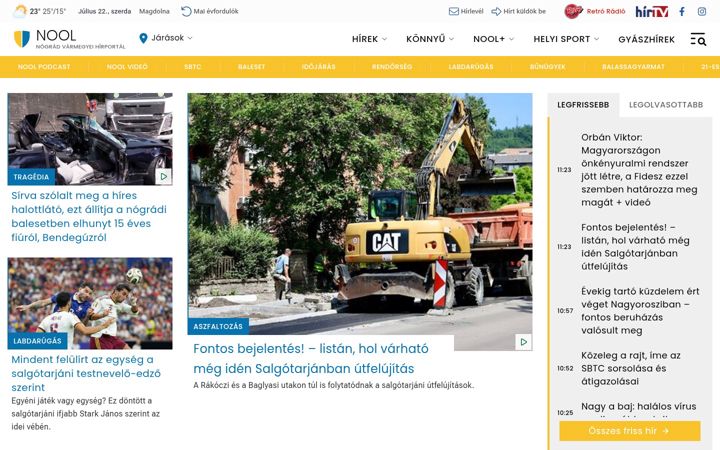Screen dimensions: 720x450
Task: Open sidebar item Nagy a baj: halálos vírus
Action: [638, 408]
